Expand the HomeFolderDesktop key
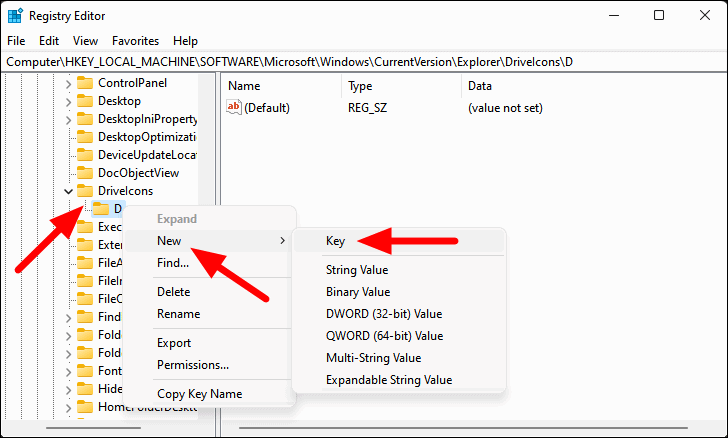 tap(68, 408)
